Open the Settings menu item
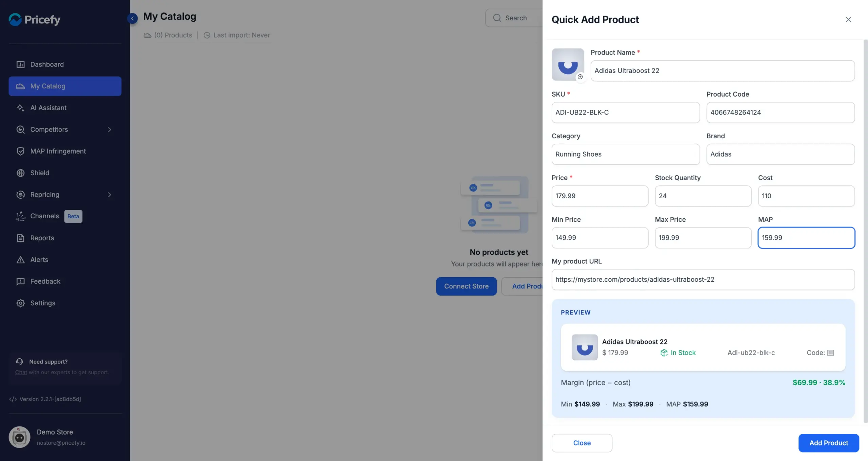 pos(65,303)
